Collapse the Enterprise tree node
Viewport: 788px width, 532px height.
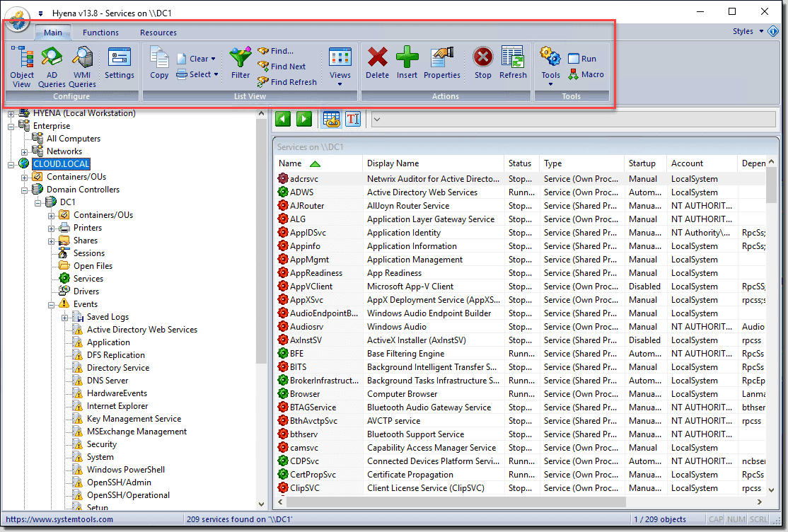(11, 127)
